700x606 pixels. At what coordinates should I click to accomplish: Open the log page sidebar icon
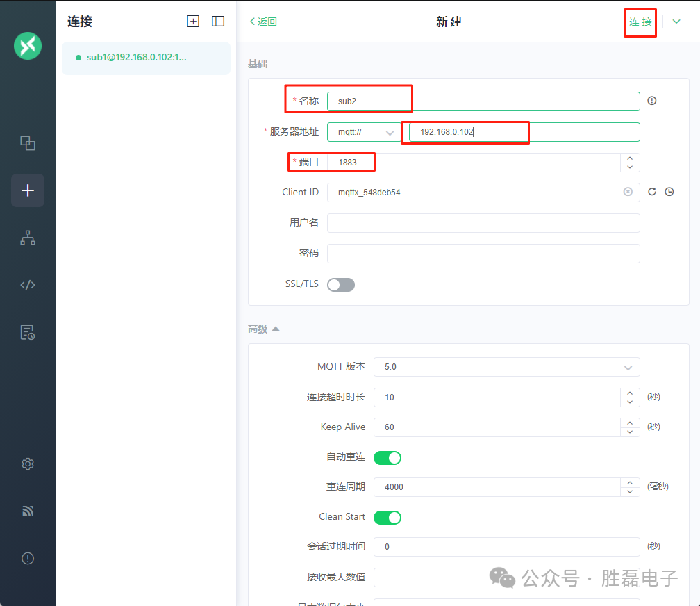(28, 332)
